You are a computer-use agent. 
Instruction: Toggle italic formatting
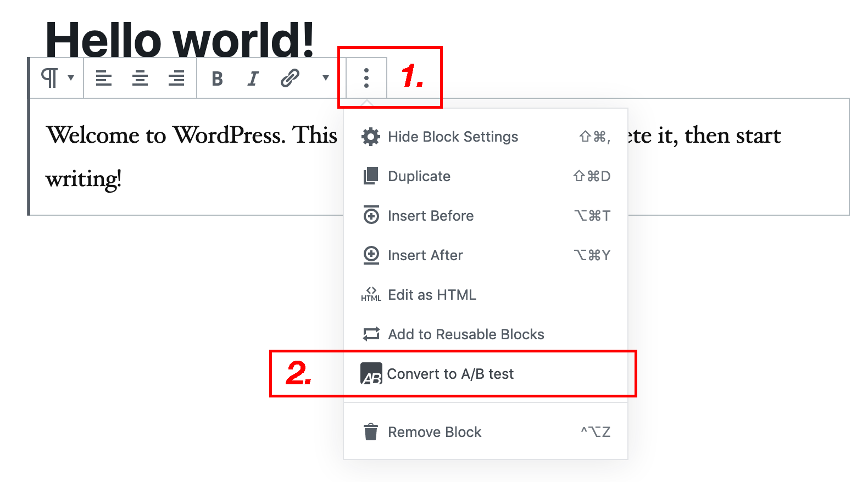click(253, 79)
